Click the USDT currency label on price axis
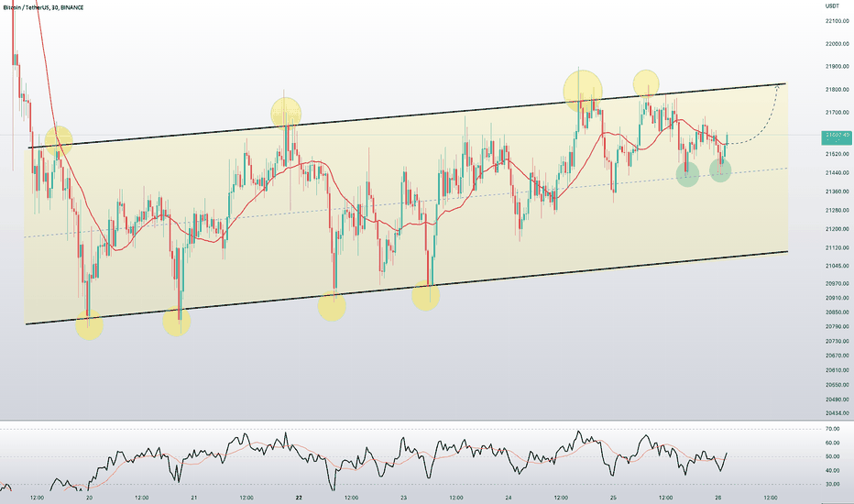Image resolution: width=854 pixels, height=504 pixels. click(x=832, y=6)
